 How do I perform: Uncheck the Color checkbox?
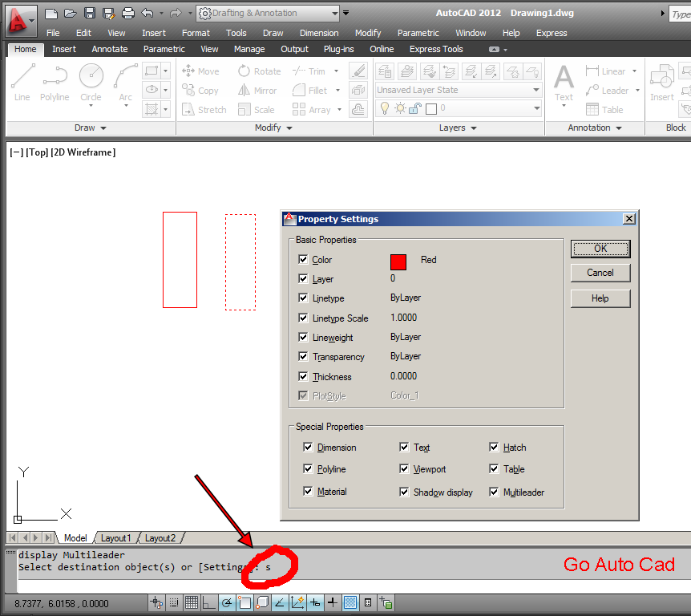point(303,259)
